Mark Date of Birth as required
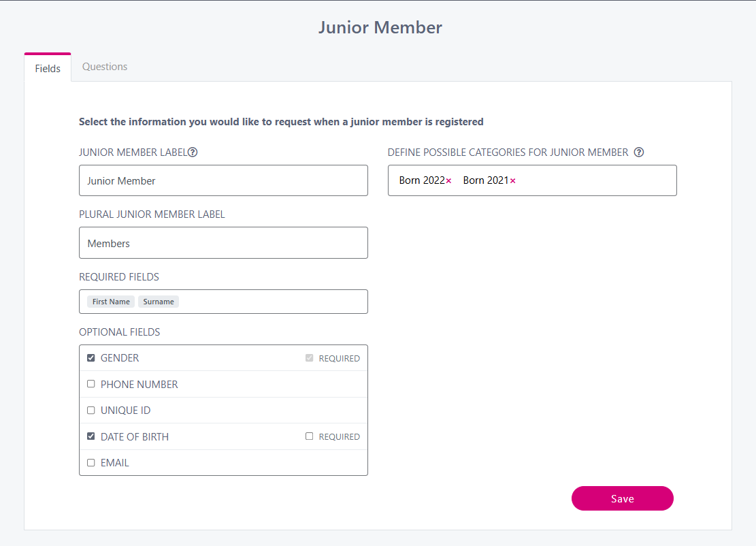Screen dimensions: 756x546 coord(309,436)
